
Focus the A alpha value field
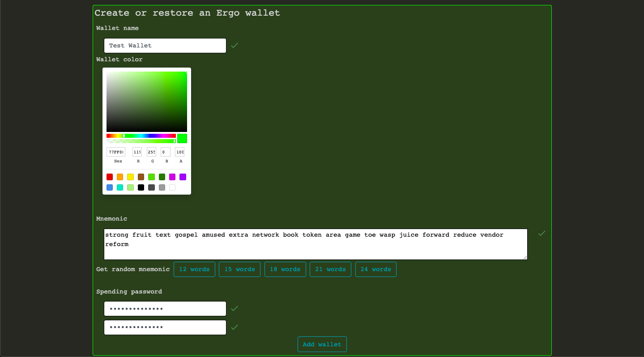click(x=179, y=152)
